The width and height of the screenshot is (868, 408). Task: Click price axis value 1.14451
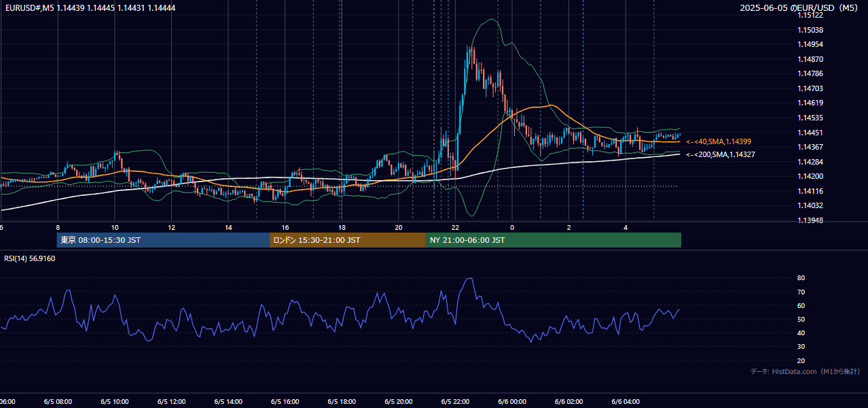click(810, 133)
